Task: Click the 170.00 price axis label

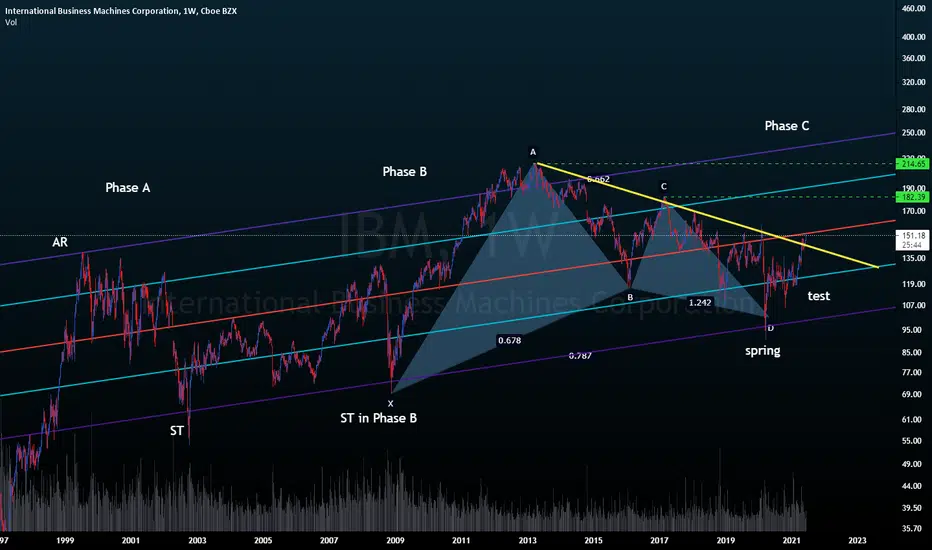Action: click(x=914, y=211)
